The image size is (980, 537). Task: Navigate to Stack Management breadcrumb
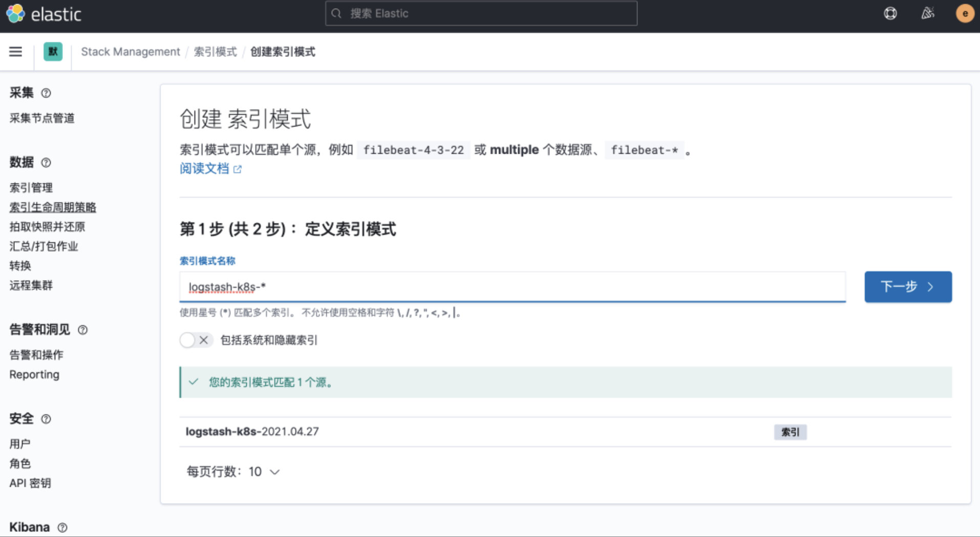[x=131, y=51]
